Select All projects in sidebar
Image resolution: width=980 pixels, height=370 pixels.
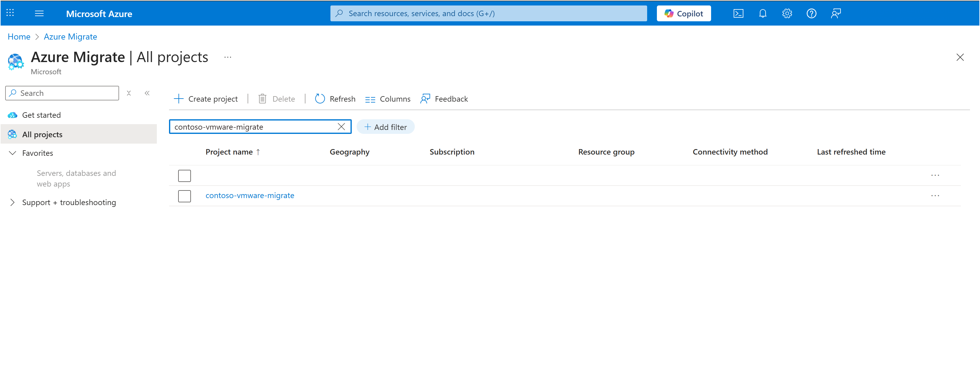42,134
